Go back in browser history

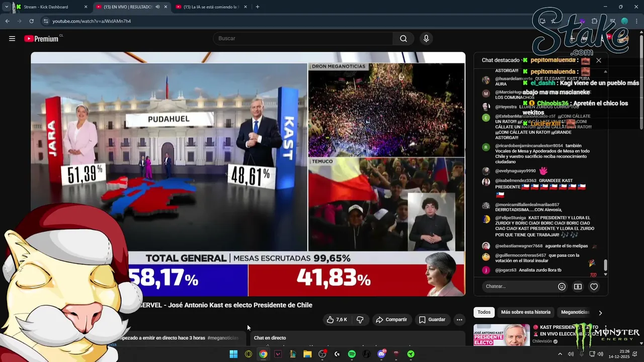(x=7, y=21)
